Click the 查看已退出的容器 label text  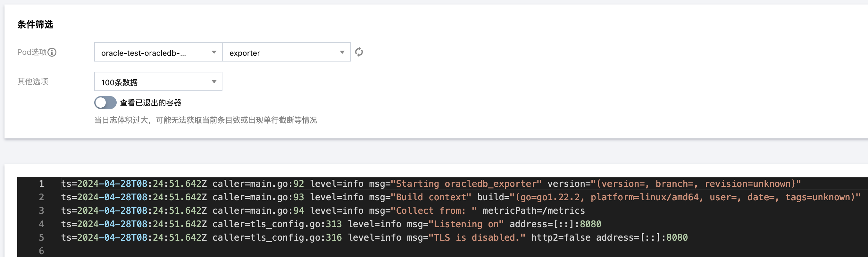pyautogui.click(x=151, y=103)
